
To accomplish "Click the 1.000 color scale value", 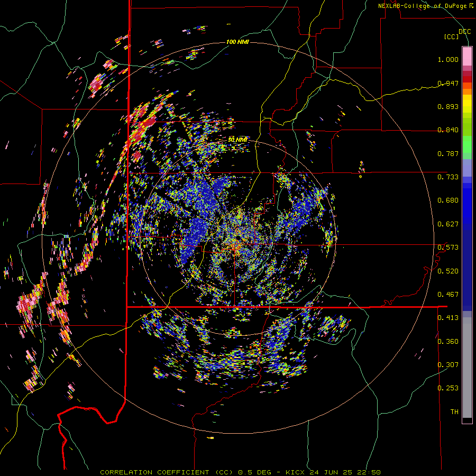I will click(x=448, y=59).
